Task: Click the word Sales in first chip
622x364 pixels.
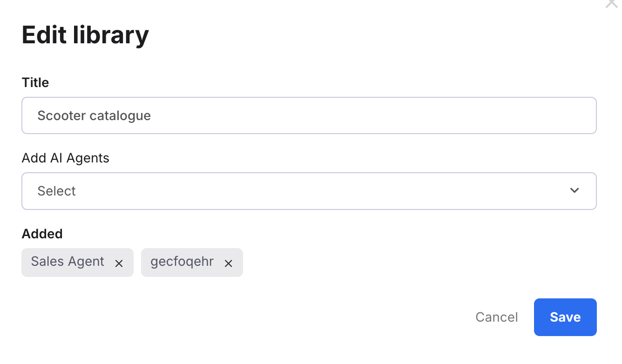Action: (47, 262)
